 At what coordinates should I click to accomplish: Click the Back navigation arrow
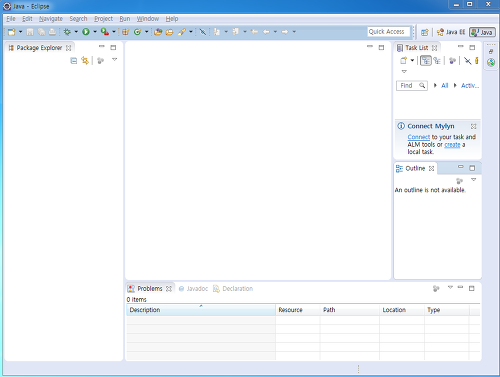pyautogui.click(x=266, y=32)
